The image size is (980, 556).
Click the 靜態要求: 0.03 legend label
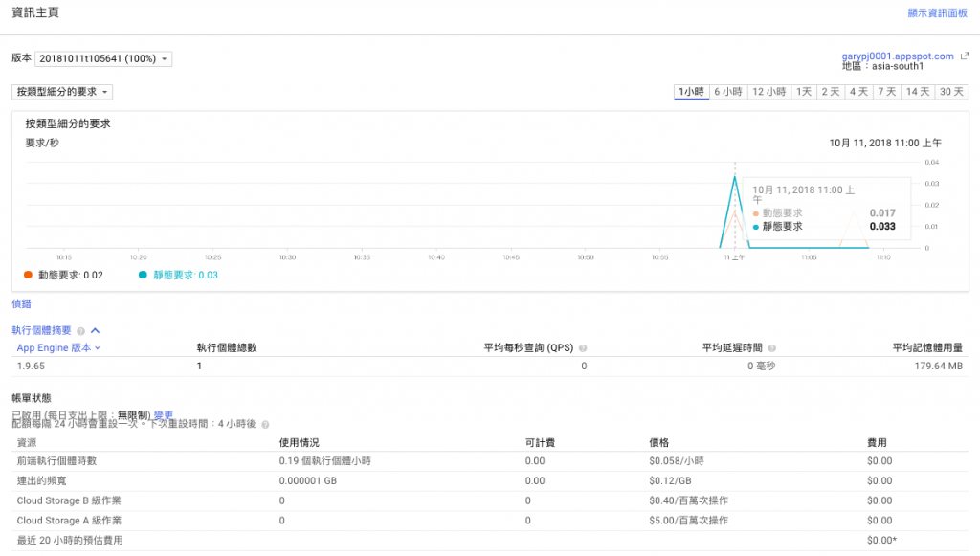click(x=186, y=275)
